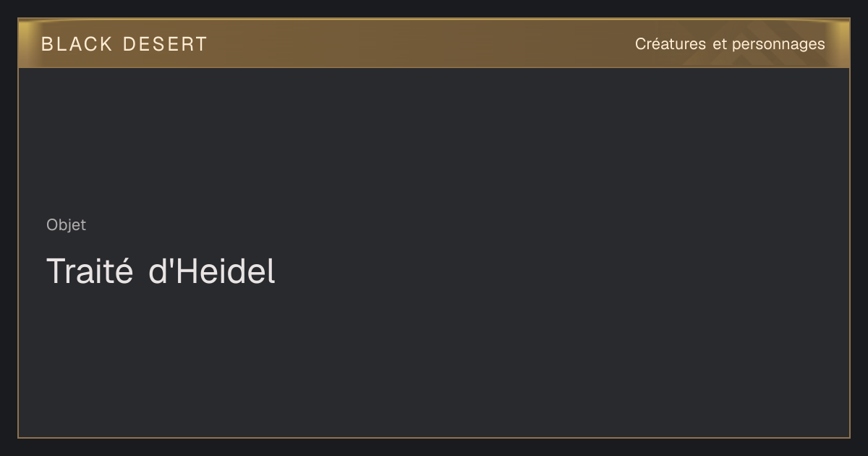Open the Créatures et personnages category
This screenshot has height=456, width=868.
coord(730,44)
